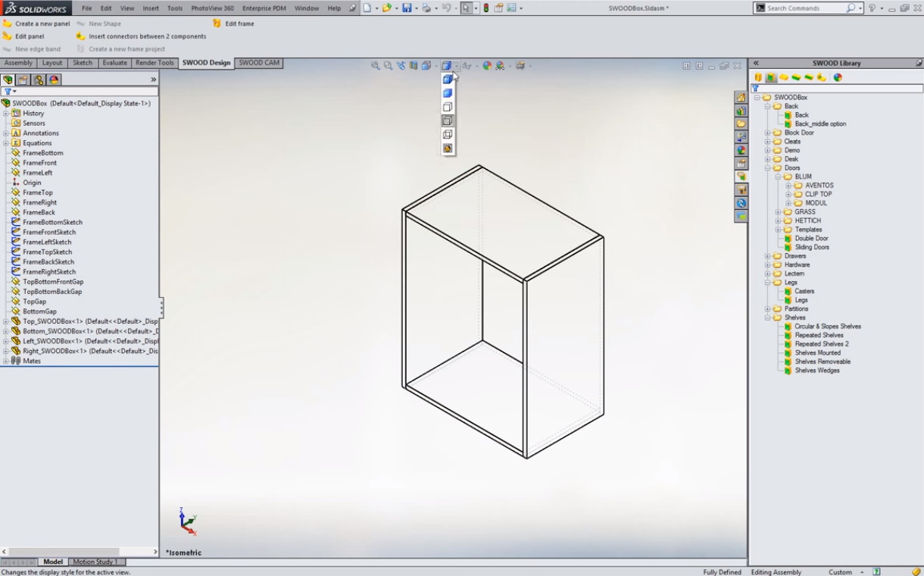Toggle the Hide/Show Items glasses icon
Viewport: 924px width, 576px height.
pyautogui.click(x=465, y=66)
